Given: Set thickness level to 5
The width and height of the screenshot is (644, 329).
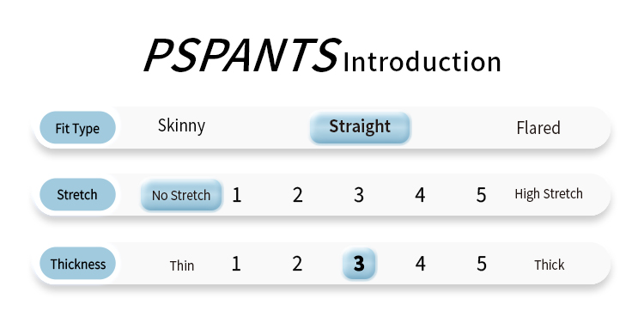Looking at the screenshot, I should pos(482,264).
